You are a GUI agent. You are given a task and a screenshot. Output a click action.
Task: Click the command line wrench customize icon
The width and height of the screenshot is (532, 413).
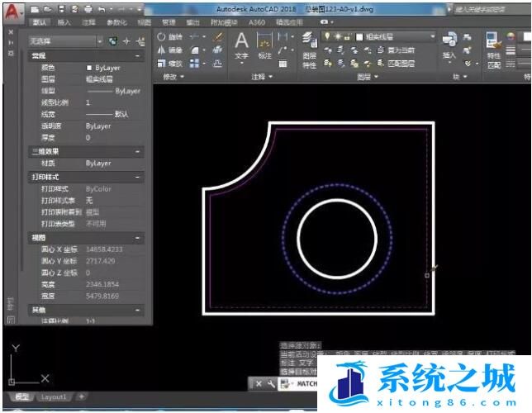click(271, 384)
